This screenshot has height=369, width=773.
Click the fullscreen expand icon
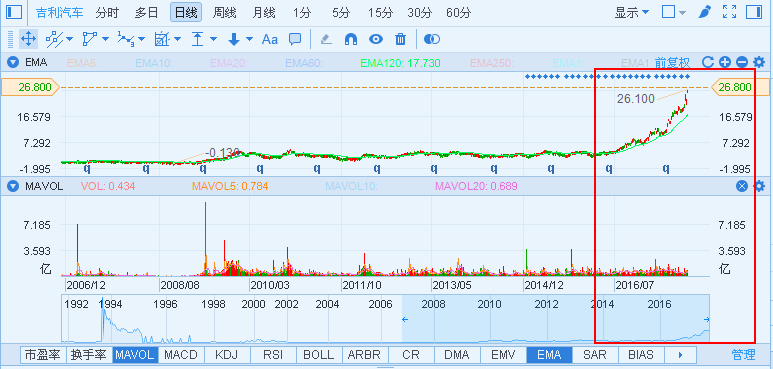click(x=730, y=12)
